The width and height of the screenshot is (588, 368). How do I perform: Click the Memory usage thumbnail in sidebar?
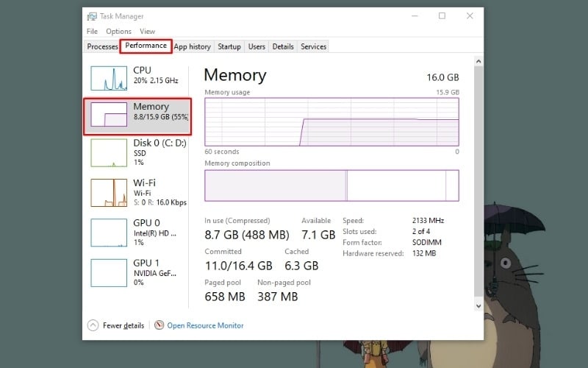coord(109,115)
